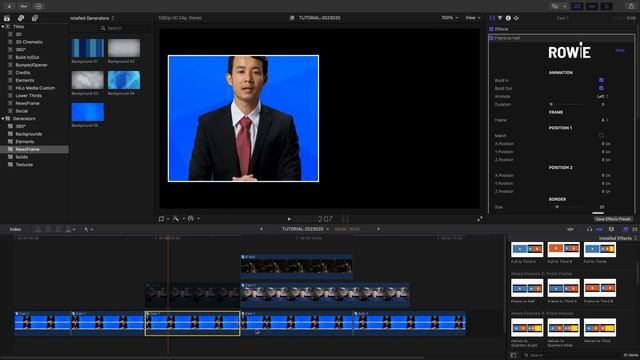Open the TUTORIAL-2023020 timeline project dropdown
The height and width of the screenshot is (360, 640).
pos(305,229)
